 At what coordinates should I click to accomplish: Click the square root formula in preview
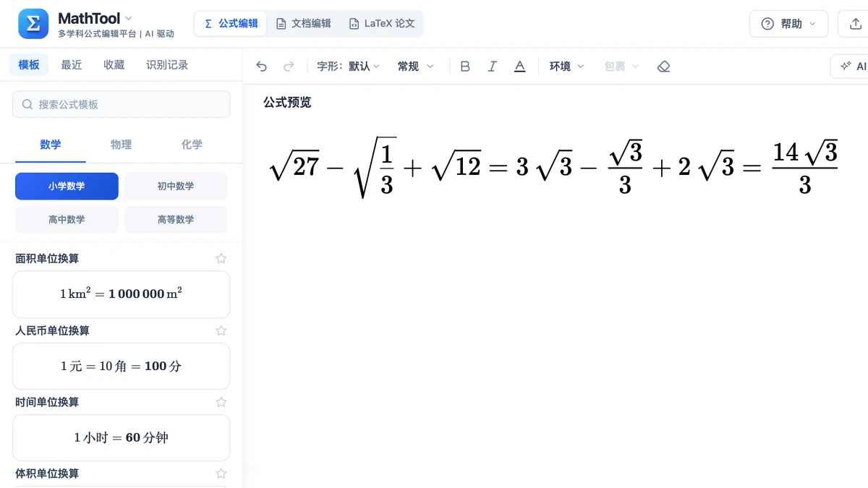coord(553,168)
